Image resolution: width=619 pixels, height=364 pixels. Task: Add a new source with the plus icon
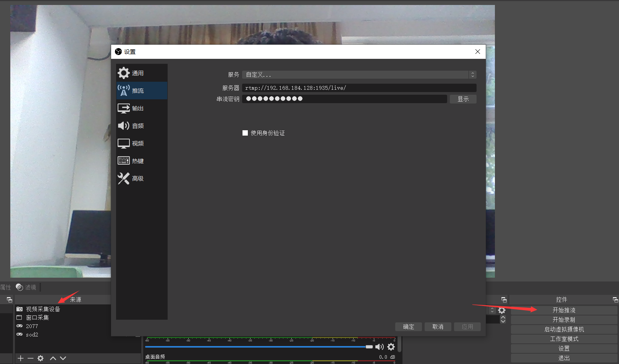pyautogui.click(x=20, y=358)
